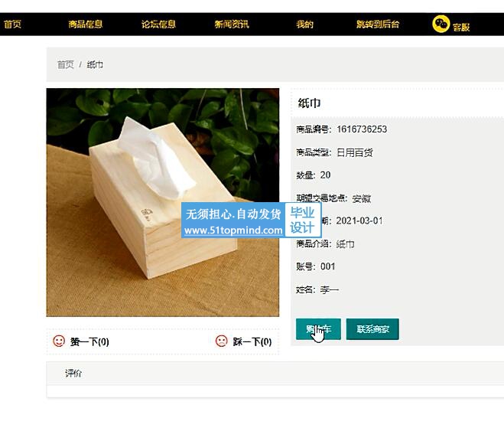The image size is (504, 441).
Task: Click the frowning face dislike icon
Action: 222,341
